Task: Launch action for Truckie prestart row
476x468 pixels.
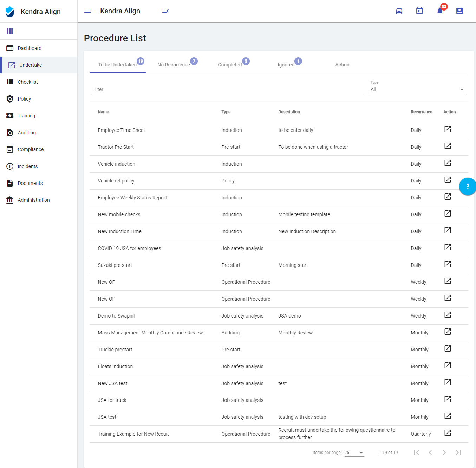Action: (448, 348)
